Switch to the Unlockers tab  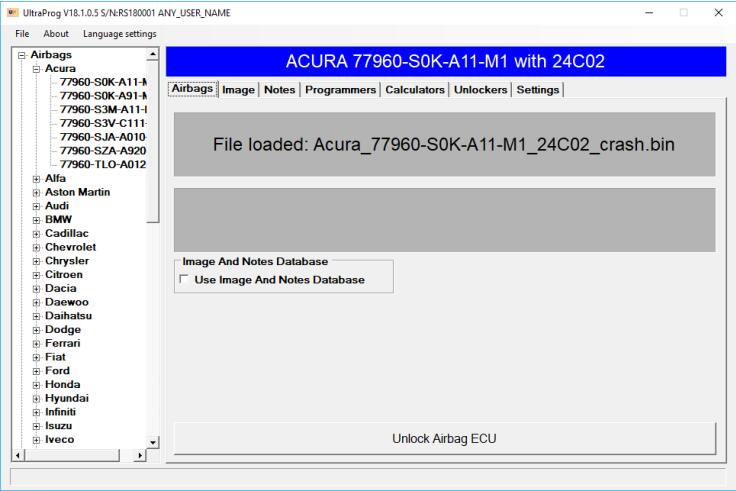tap(481, 90)
